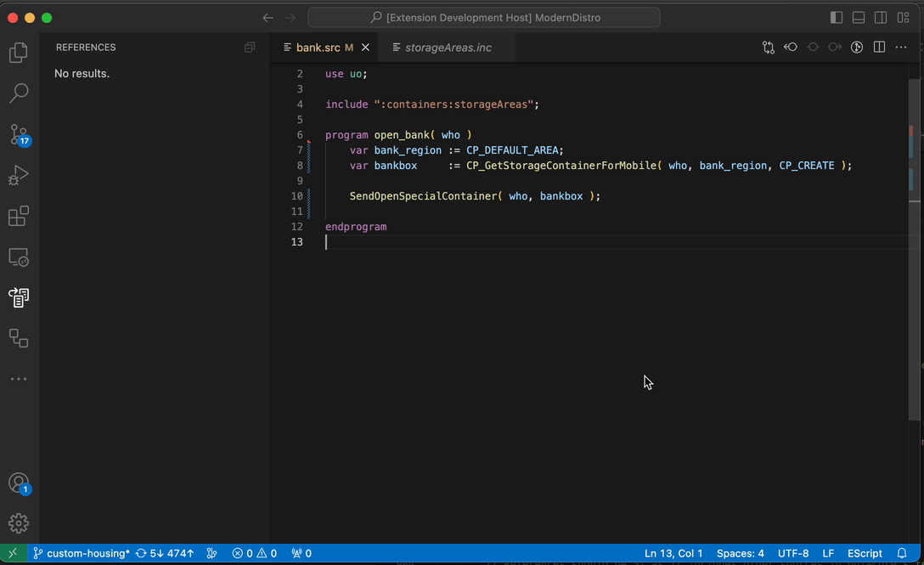Screen dimensions: 924x565
Task: Toggle the primary side bar layout button
Action: [837, 18]
